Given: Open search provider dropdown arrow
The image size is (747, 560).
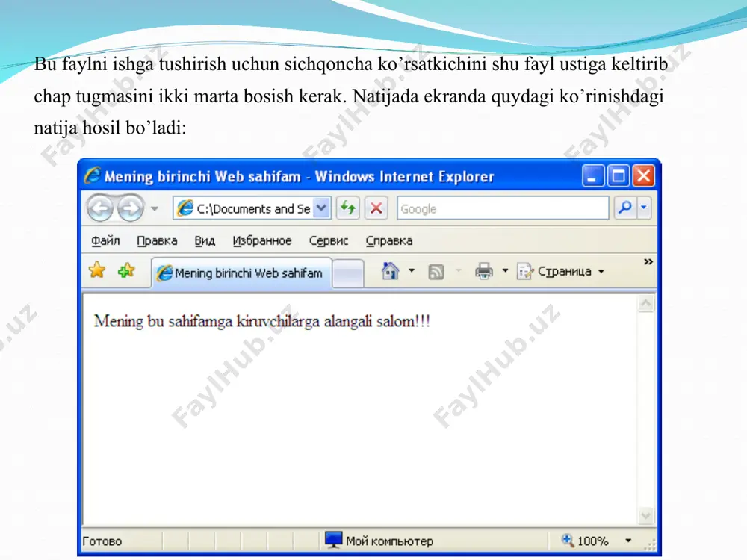Looking at the screenshot, I should tap(644, 208).
